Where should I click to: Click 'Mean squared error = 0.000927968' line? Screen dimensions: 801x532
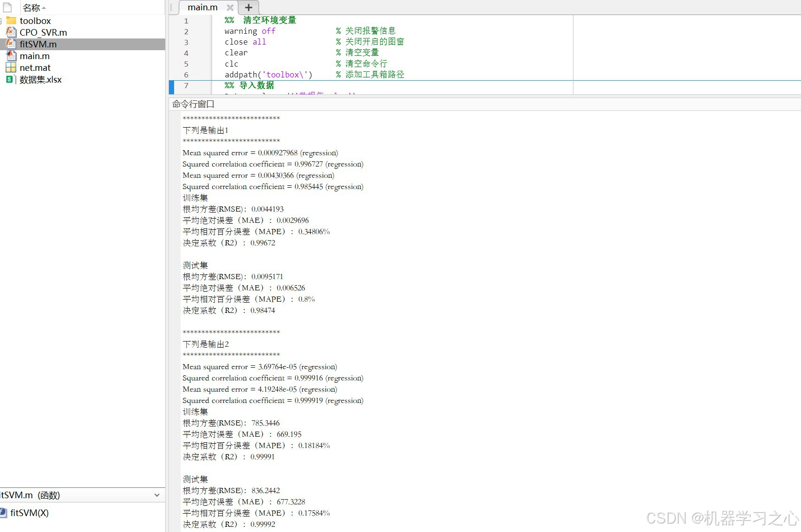coord(260,152)
